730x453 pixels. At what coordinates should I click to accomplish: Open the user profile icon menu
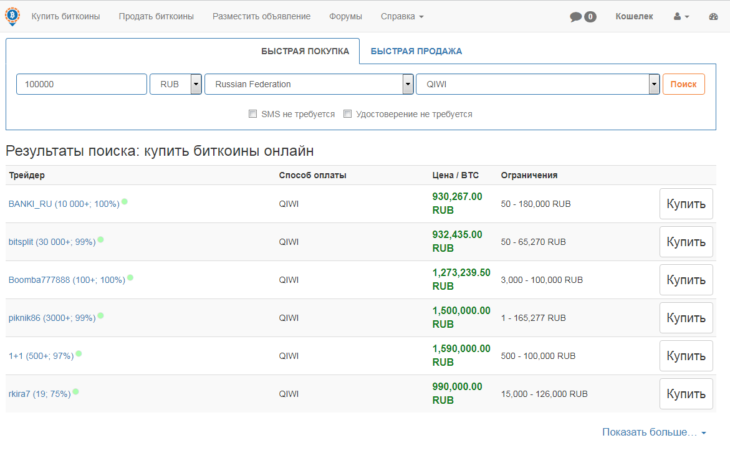[x=681, y=16]
